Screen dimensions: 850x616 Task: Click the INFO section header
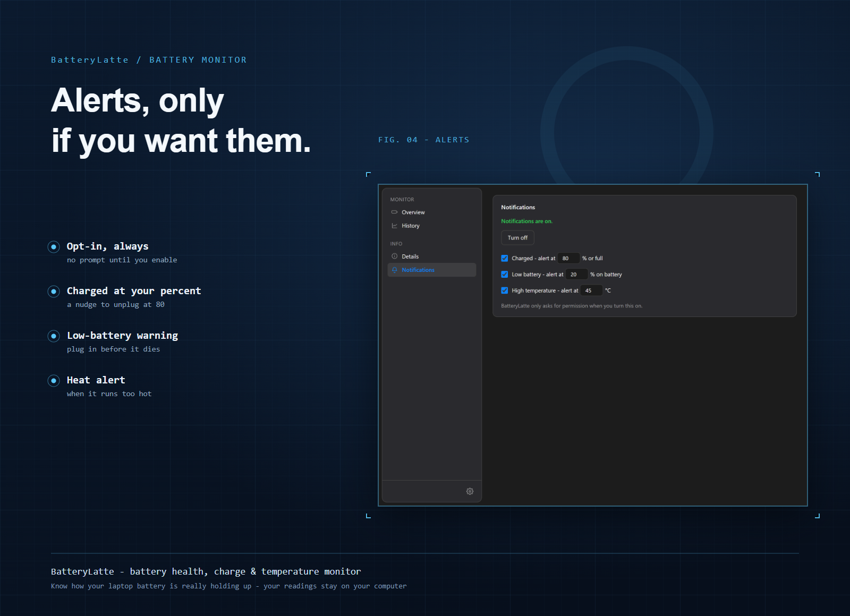tap(396, 244)
